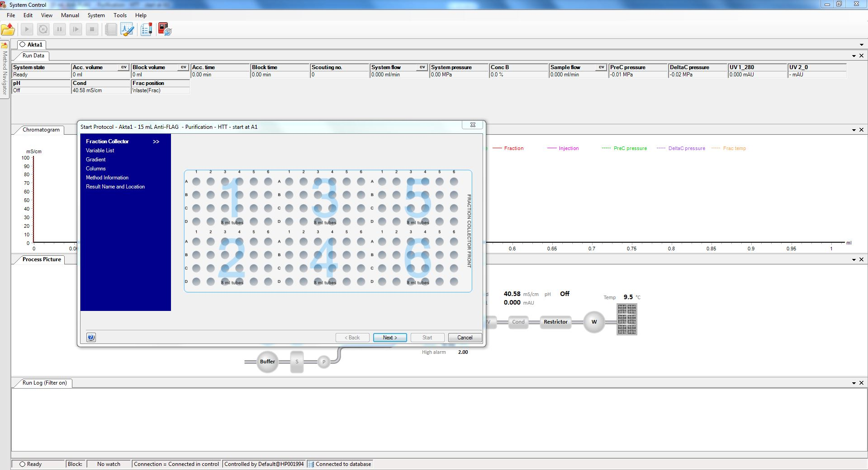Screen dimensions: 868x470
Task: Click Next in the Start Protocol dialog
Action: [390, 338]
